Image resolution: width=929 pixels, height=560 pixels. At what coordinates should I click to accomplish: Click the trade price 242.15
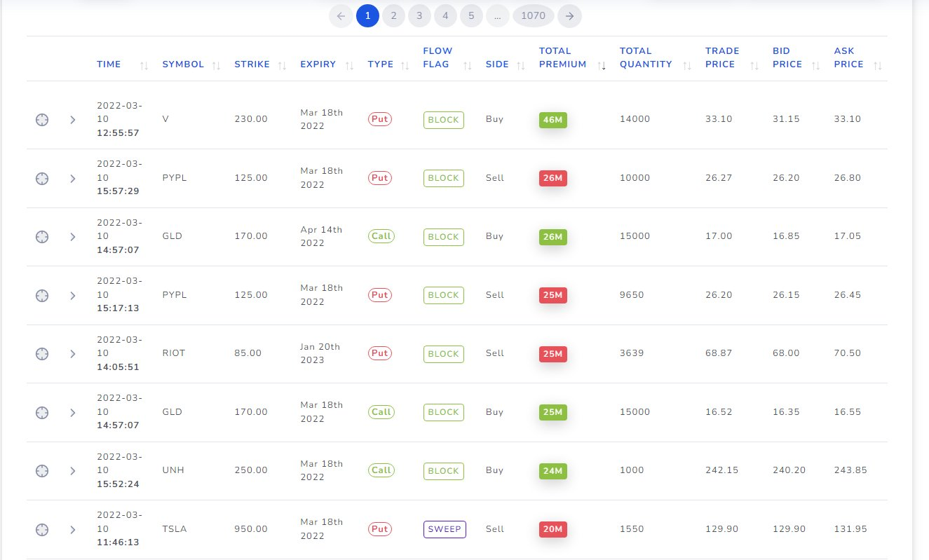click(721, 470)
